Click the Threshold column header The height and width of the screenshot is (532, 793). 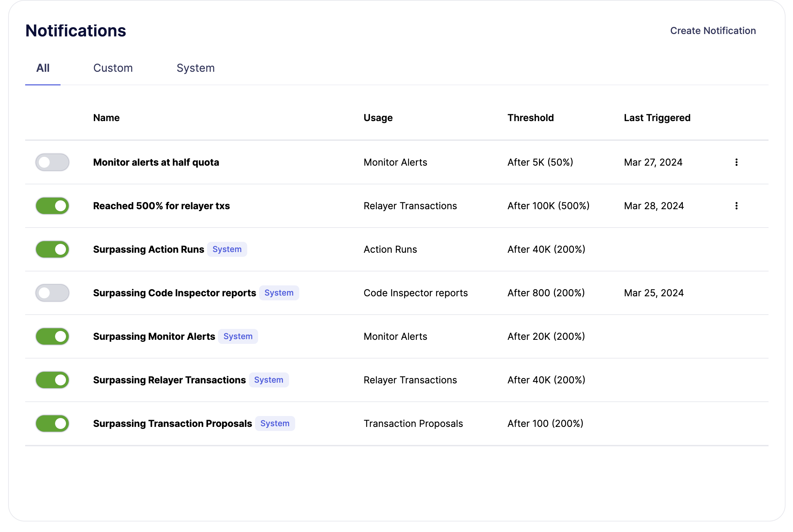pos(530,118)
